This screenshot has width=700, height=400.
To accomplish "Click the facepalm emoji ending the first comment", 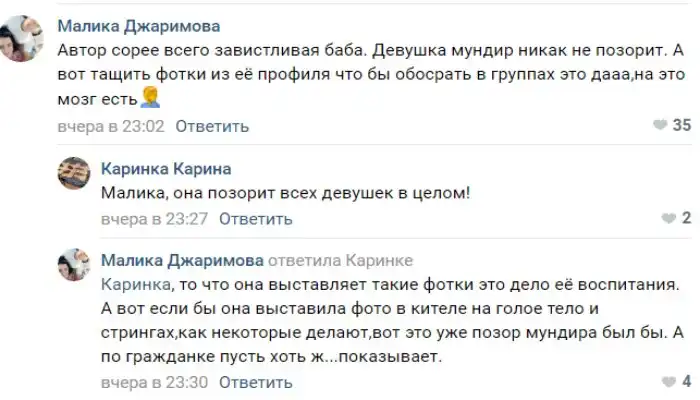I will [x=152, y=100].
